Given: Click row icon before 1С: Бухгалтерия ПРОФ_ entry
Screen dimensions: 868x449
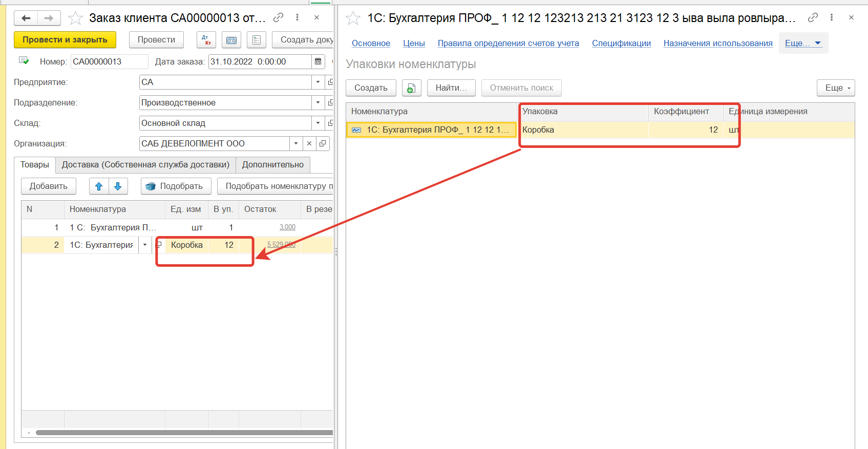Looking at the screenshot, I should tap(356, 130).
